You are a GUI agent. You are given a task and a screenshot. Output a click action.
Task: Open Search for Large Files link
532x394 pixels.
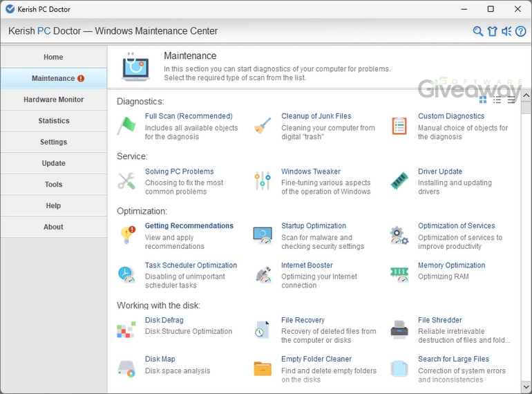pyautogui.click(x=453, y=359)
